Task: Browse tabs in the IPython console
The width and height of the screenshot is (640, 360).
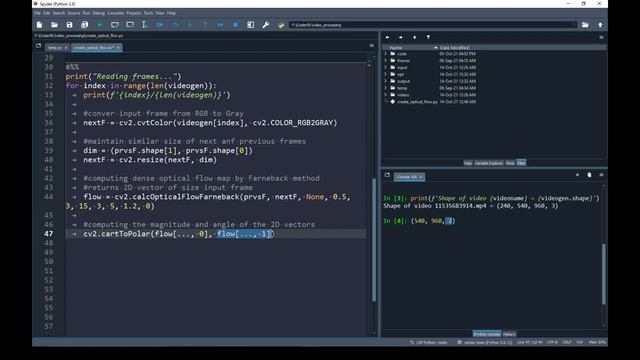Action: click(387, 175)
